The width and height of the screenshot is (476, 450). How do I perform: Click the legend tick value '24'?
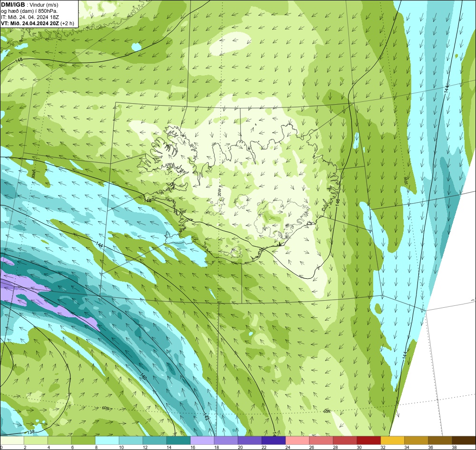287,447
